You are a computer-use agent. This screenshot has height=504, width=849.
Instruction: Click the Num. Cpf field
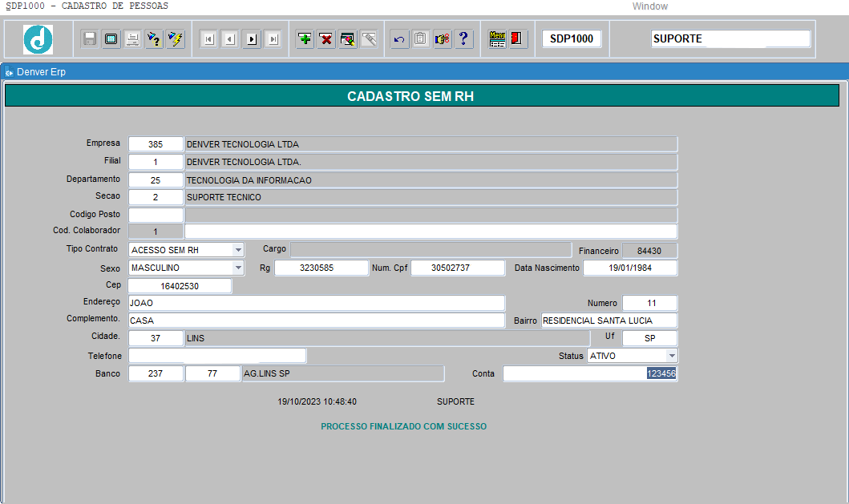(458, 268)
